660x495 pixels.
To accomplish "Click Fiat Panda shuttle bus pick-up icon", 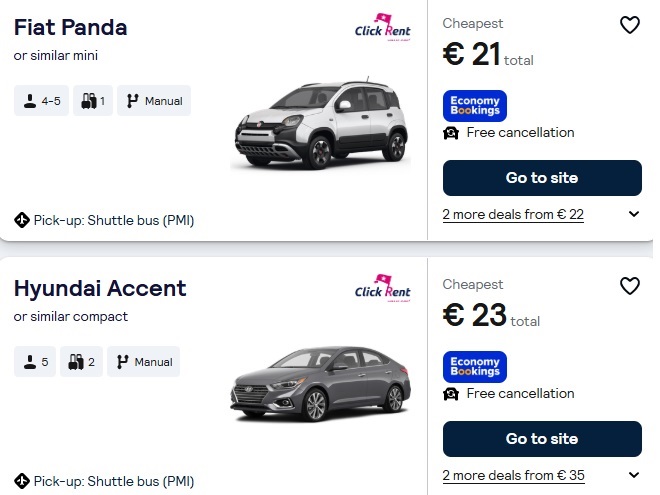I will (x=22, y=220).
